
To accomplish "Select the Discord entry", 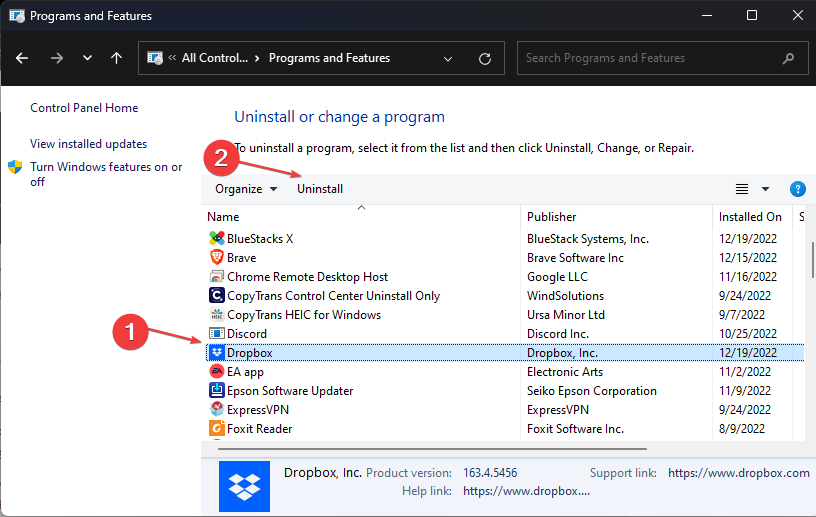I will tap(247, 334).
